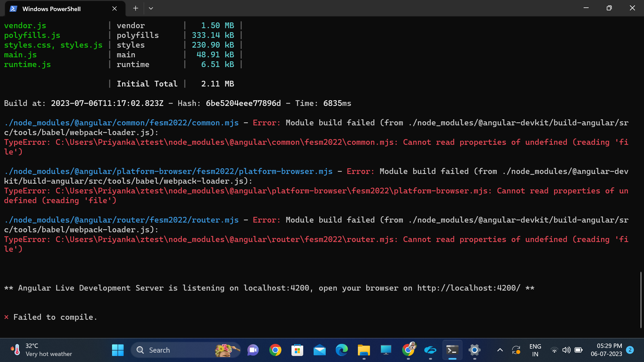Viewport: 644px width, 362px height.
Task: Open File Explorer from the taskbar
Action: tap(364, 350)
